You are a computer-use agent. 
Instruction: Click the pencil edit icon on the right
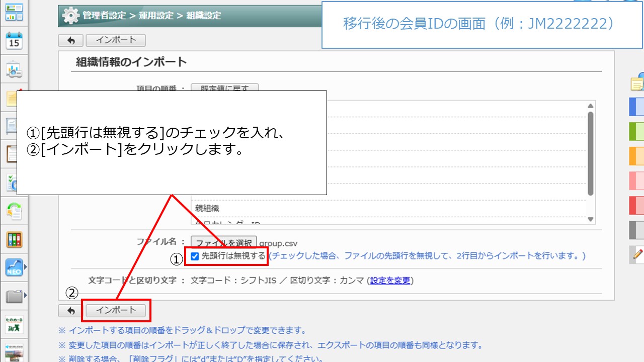tap(637, 254)
